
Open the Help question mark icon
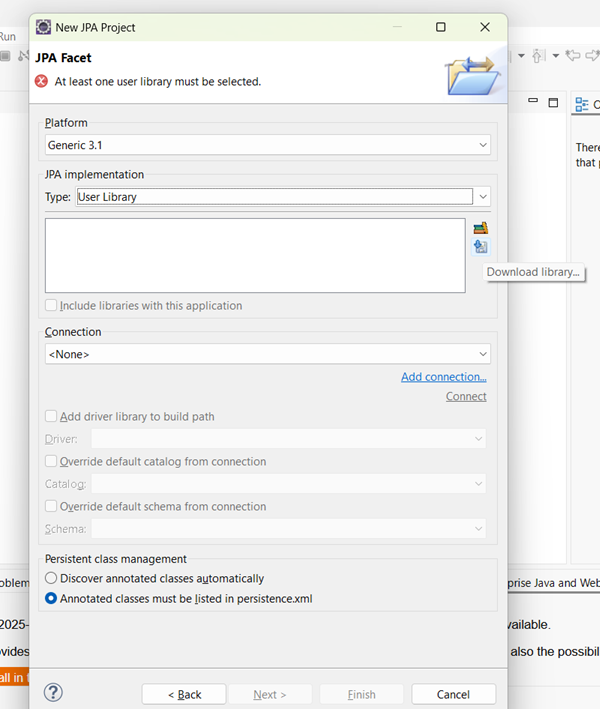53,692
